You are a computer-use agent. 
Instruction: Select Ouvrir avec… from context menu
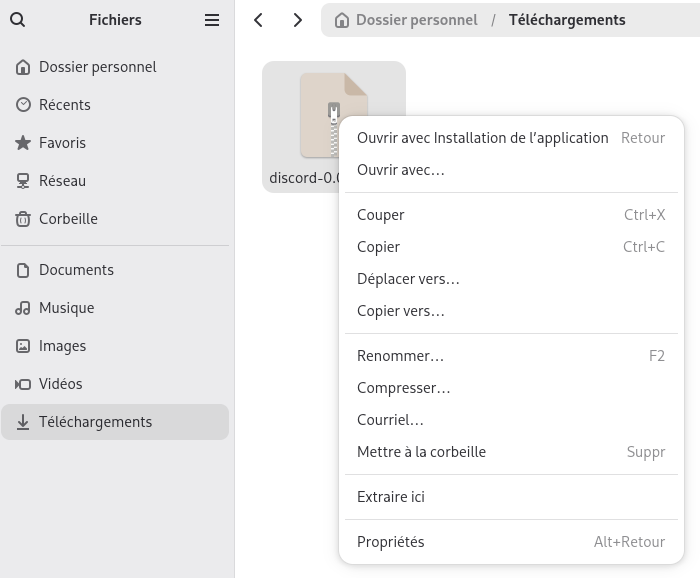tap(400, 170)
